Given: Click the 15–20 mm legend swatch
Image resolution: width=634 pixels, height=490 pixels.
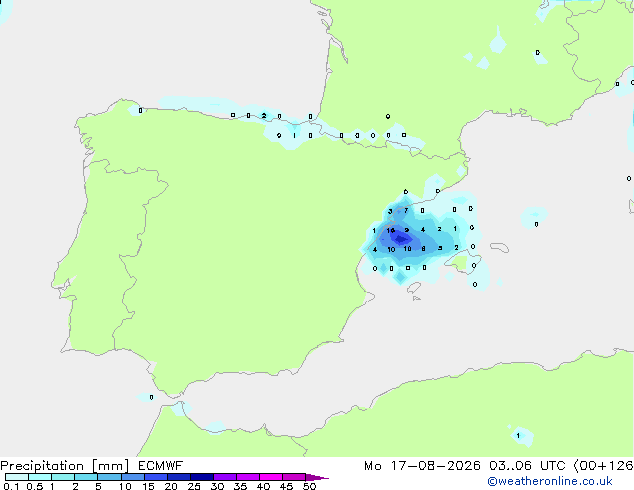Looking at the screenshot, I should [155, 477].
